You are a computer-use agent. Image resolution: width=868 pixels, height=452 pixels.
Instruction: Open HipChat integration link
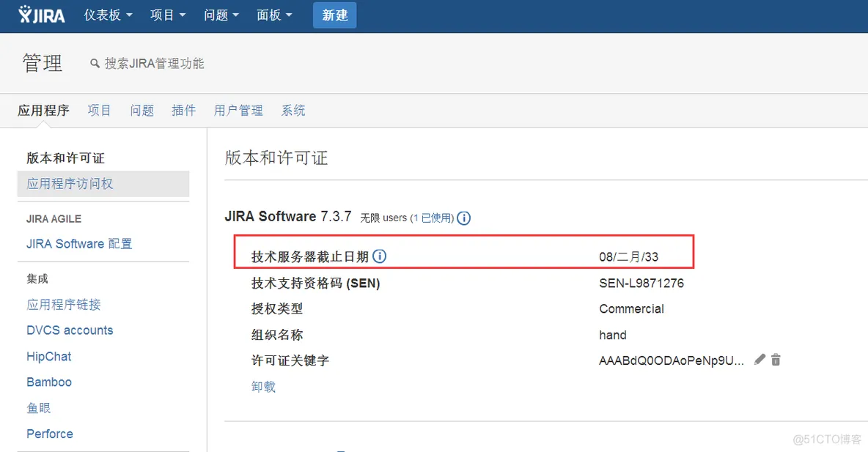pyautogui.click(x=48, y=356)
